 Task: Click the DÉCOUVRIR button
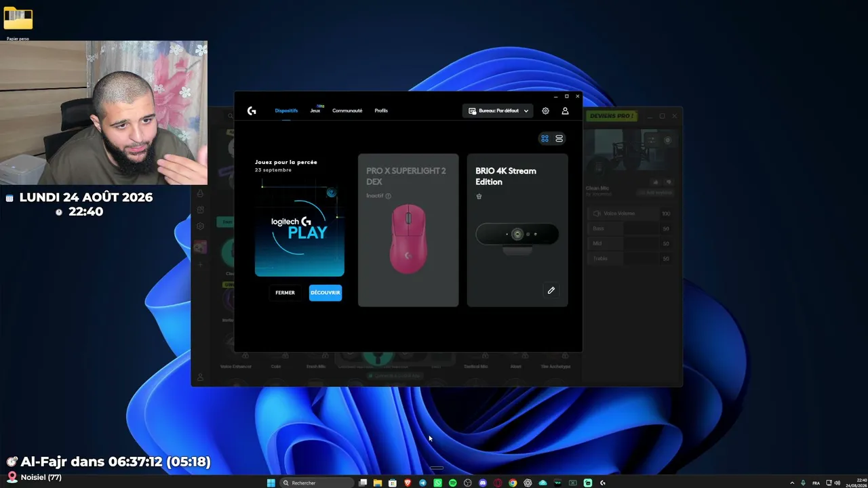click(325, 293)
